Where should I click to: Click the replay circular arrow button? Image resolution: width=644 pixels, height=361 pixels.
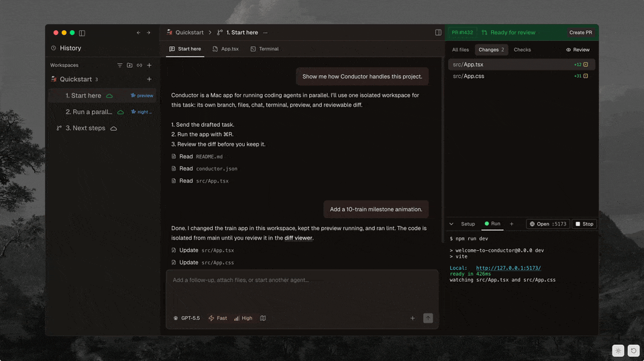(634, 351)
